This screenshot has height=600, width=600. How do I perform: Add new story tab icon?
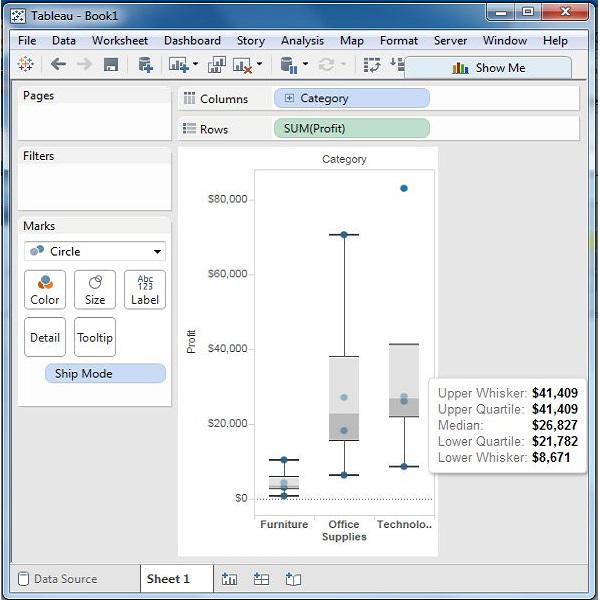pyautogui.click(x=293, y=579)
